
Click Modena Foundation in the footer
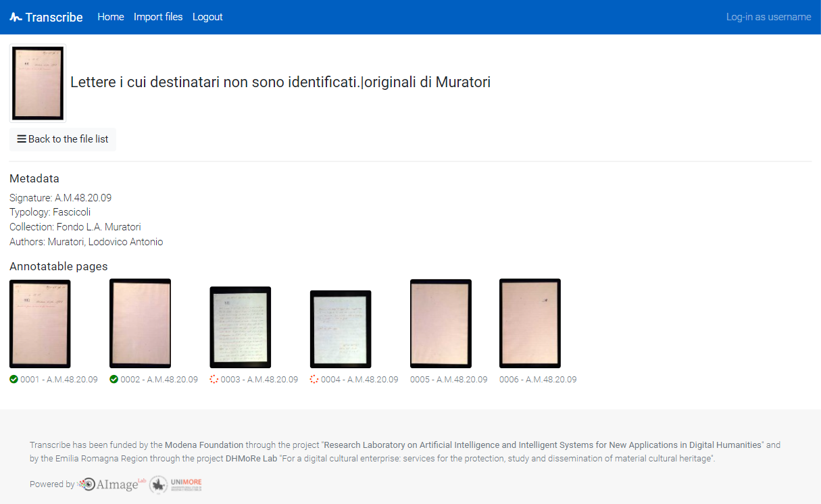click(204, 445)
